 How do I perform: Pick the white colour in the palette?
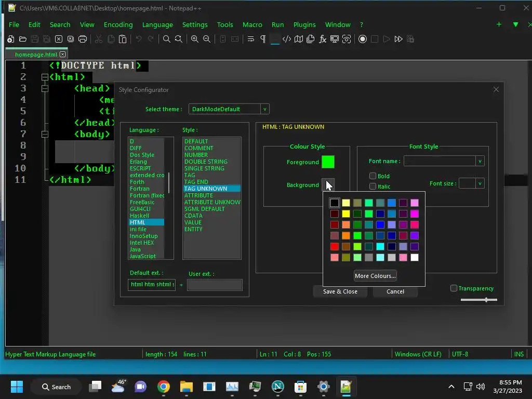(414, 257)
